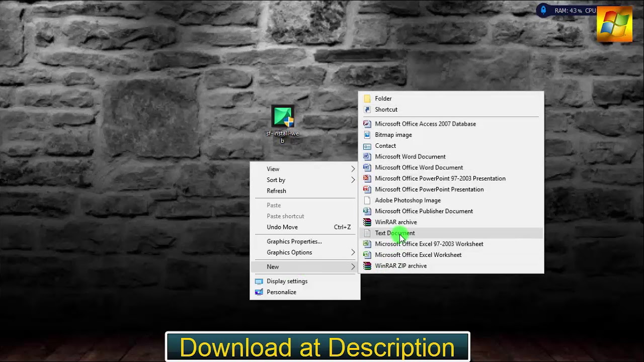Image resolution: width=644 pixels, height=362 pixels.
Task: Click the WinRAR ZIP archive icon
Action: 367,266
